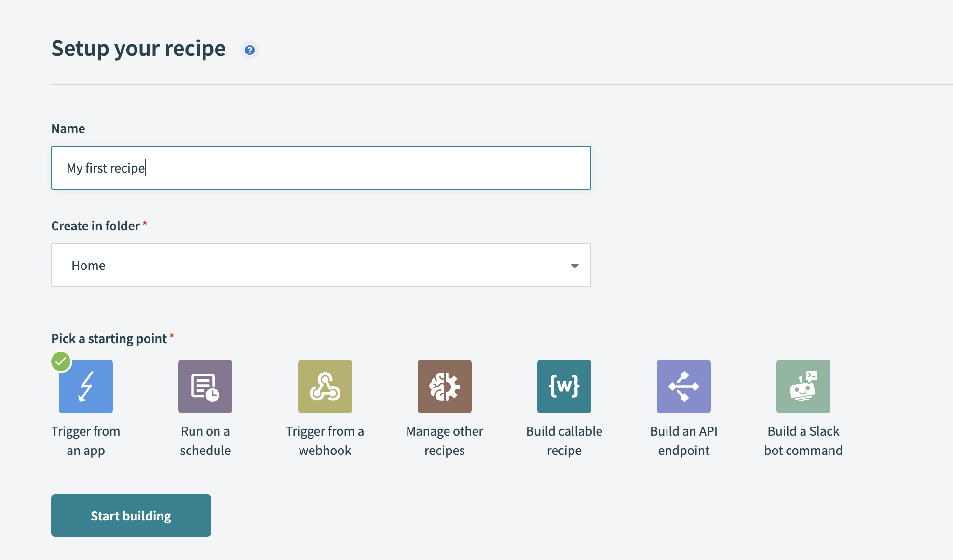Deselect the green checkmark on Trigger from an app

click(61, 361)
